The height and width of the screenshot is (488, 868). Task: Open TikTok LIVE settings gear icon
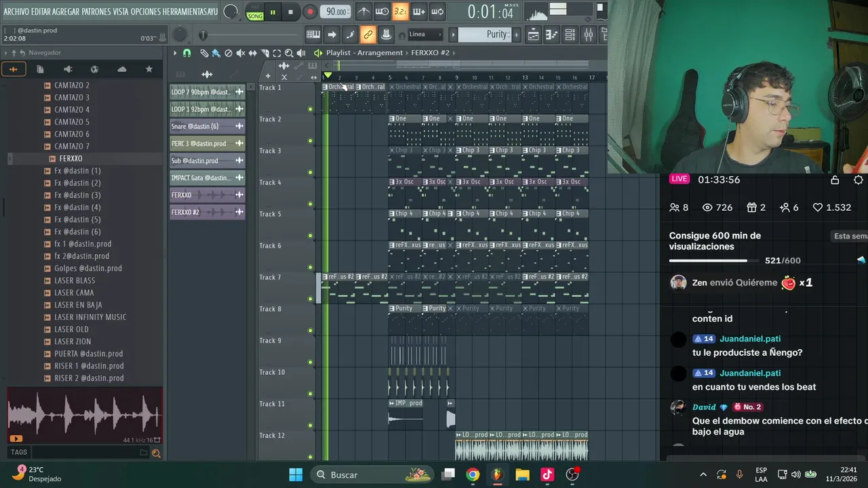point(859,180)
